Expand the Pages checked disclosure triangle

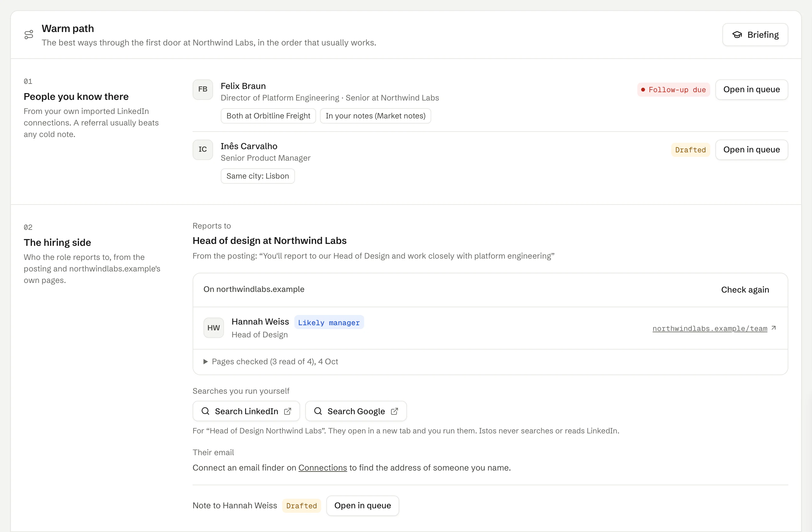205,361
